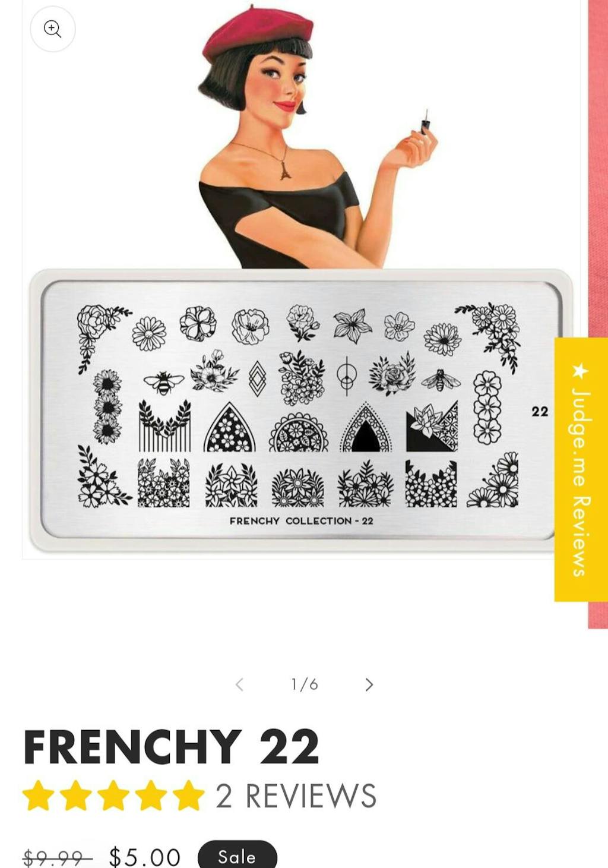
Task: Open the Judge.me Reviews side tab
Action: (x=581, y=469)
